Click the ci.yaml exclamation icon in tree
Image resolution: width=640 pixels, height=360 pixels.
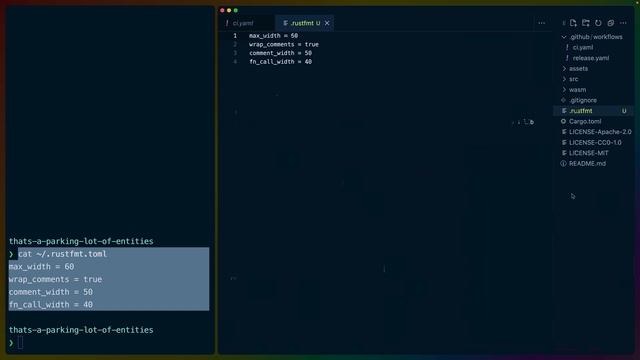coord(567,47)
